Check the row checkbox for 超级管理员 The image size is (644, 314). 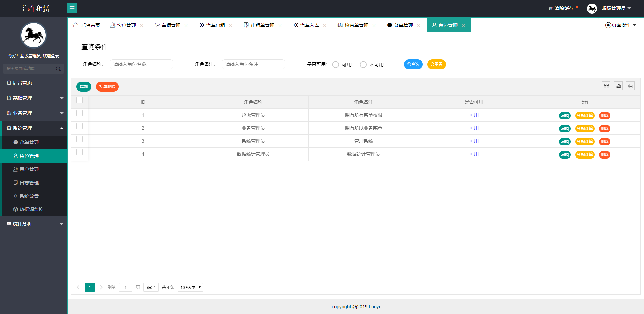(79, 113)
